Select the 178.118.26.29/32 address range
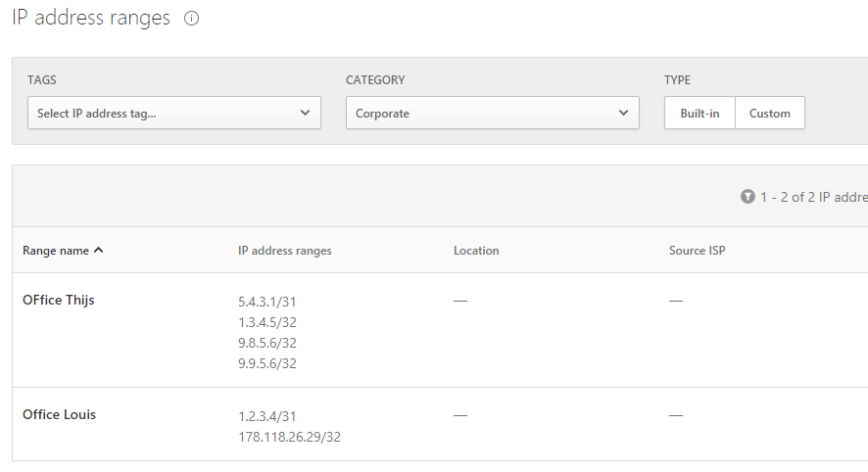The width and height of the screenshot is (868, 472). click(x=289, y=438)
